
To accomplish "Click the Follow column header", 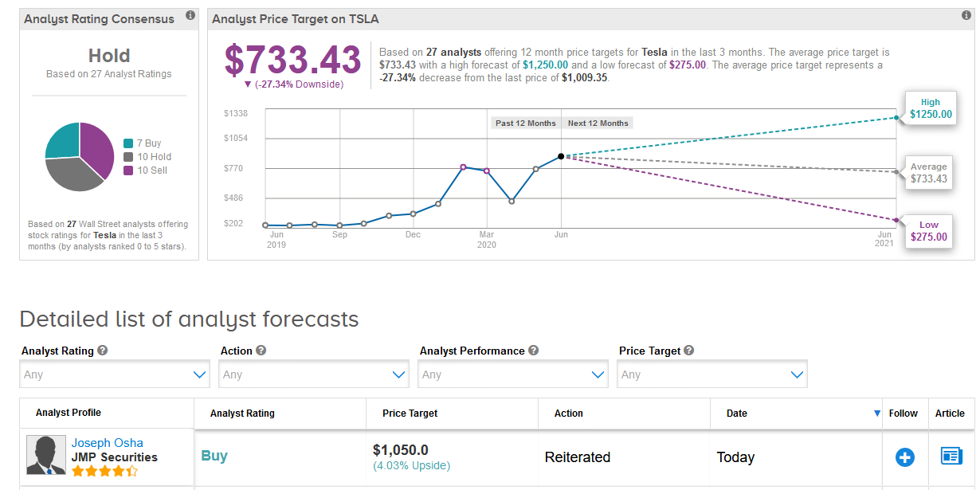I will tap(904, 414).
